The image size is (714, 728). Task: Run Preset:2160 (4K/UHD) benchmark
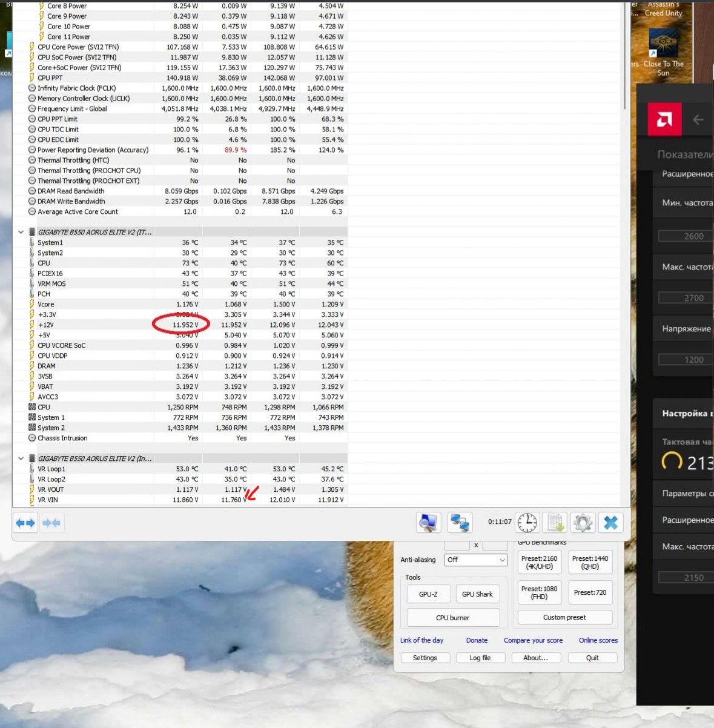click(539, 562)
